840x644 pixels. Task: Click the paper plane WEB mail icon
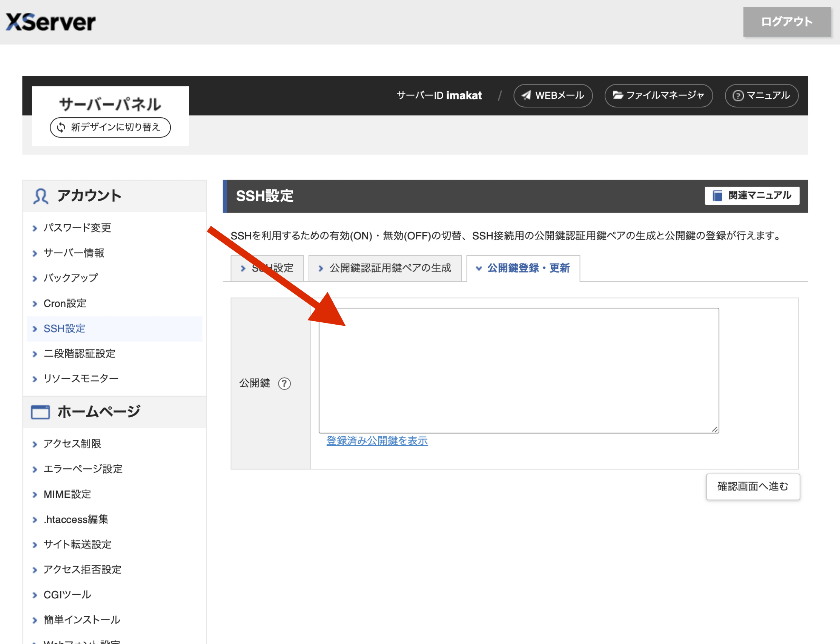tap(526, 95)
